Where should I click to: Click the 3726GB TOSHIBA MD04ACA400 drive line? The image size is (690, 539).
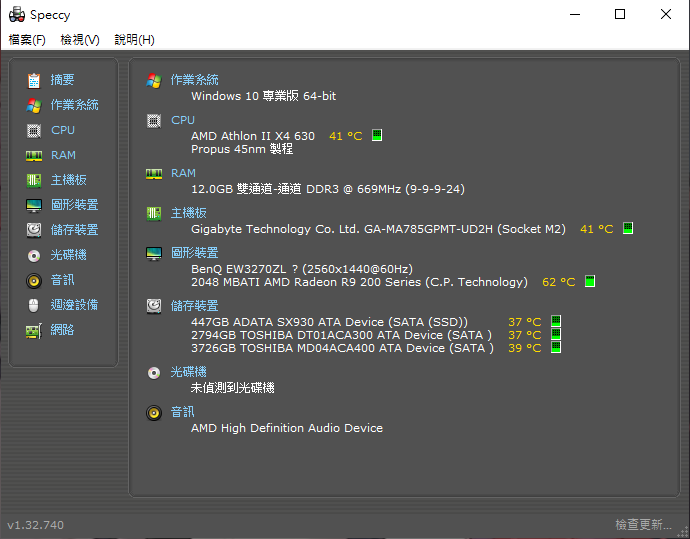[x=342, y=348]
